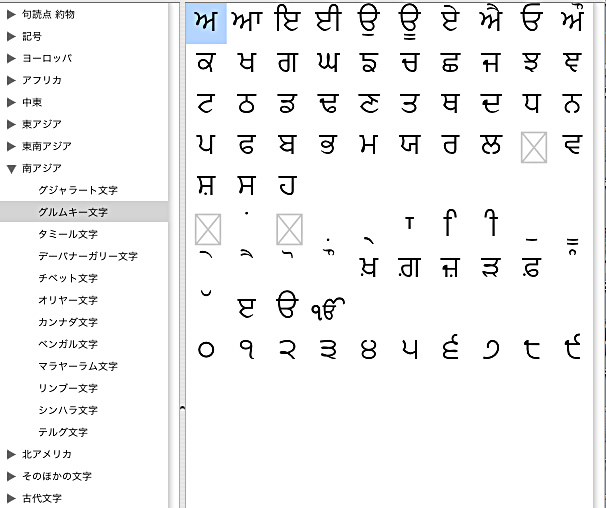Select the ੲ character
The height and width of the screenshot is (508, 606).
pyautogui.click(x=247, y=308)
